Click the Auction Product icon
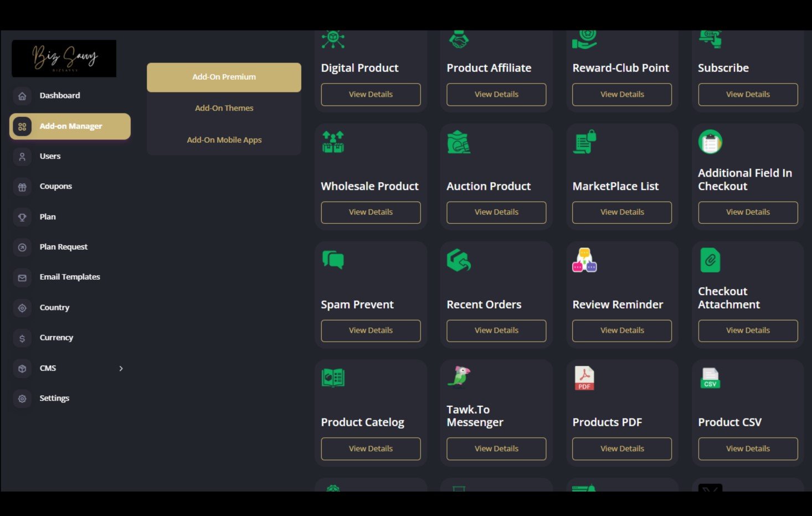 click(459, 142)
